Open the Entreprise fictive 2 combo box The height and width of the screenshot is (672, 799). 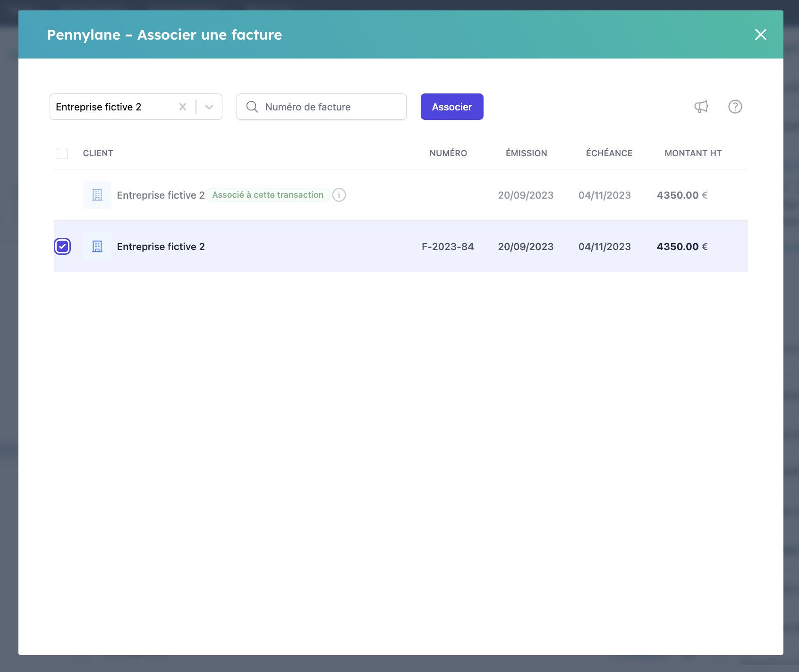(x=136, y=107)
